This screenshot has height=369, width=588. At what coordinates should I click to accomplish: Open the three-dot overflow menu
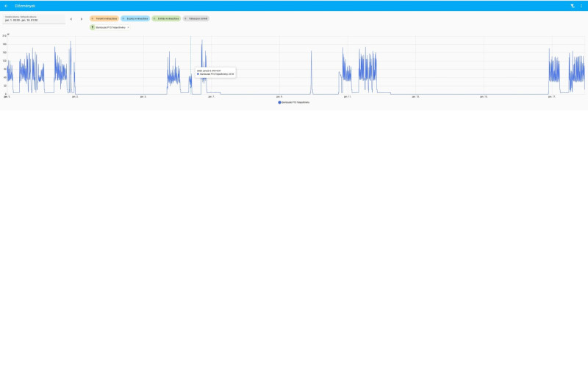581,6
